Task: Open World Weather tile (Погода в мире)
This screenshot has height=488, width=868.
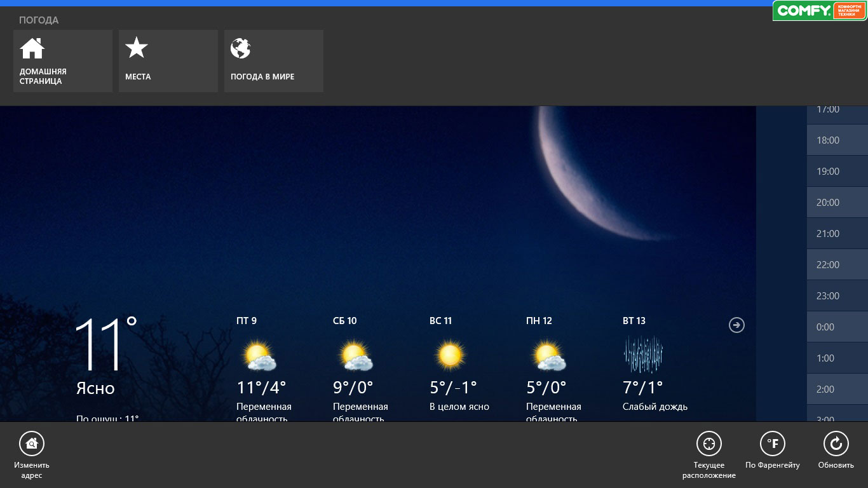Action: 274,61
